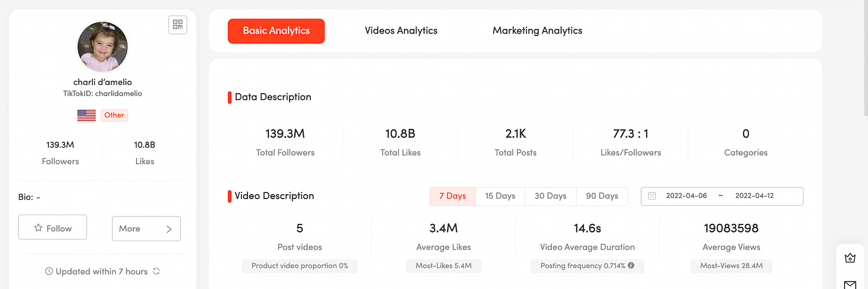868x289 pixels.
Task: Click the Bio: - text
Action: [x=29, y=197]
